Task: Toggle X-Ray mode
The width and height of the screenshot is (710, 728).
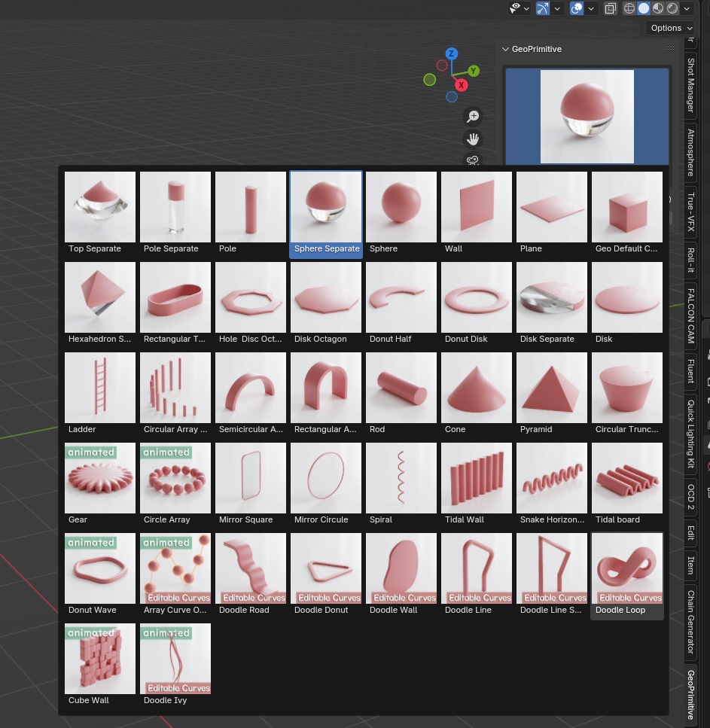Action: [610, 8]
